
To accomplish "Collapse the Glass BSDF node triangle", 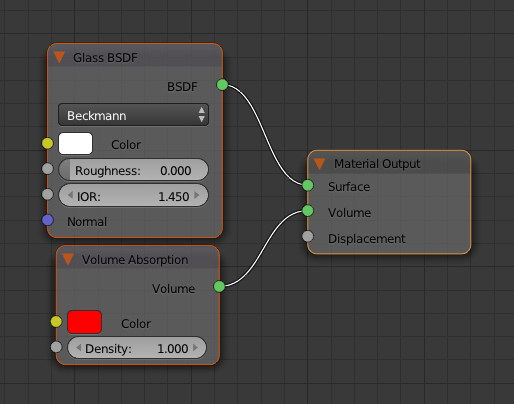I will [59, 57].
